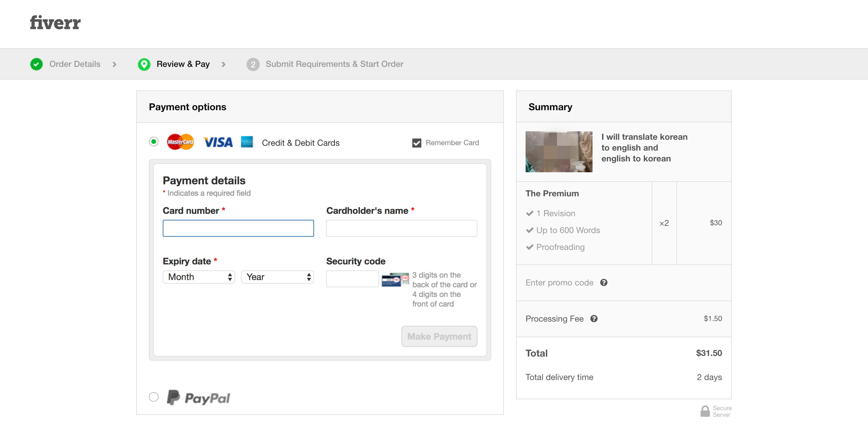Click the PayPal logo
Image resolution: width=868 pixels, height=427 pixels.
(199, 398)
